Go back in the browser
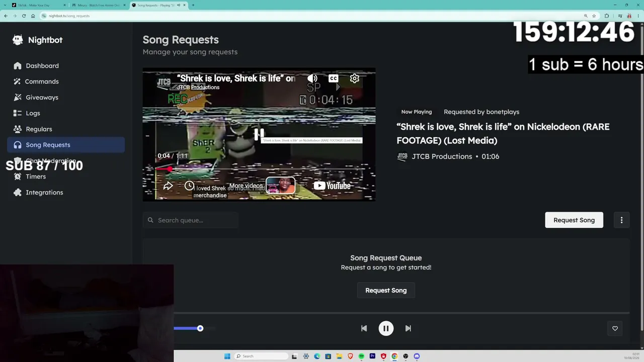Screen dimensions: 644x362 6,16
